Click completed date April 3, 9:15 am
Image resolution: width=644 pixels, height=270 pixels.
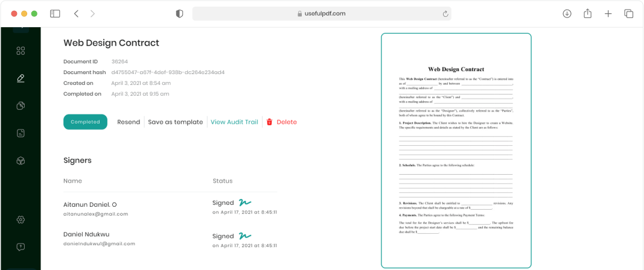pos(140,94)
